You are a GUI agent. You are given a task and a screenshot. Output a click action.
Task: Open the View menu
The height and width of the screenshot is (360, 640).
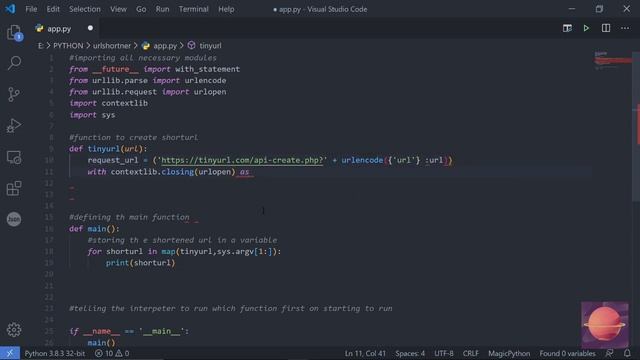pyautogui.click(x=118, y=9)
